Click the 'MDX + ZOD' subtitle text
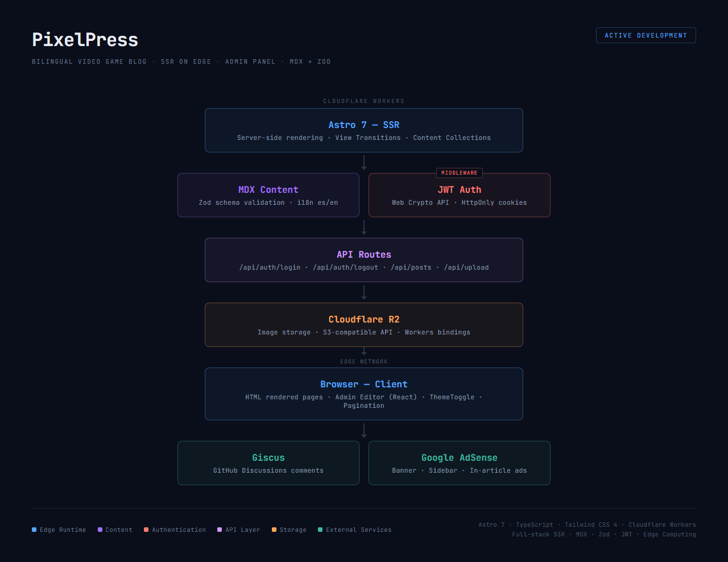The height and width of the screenshot is (562, 728). click(x=310, y=61)
